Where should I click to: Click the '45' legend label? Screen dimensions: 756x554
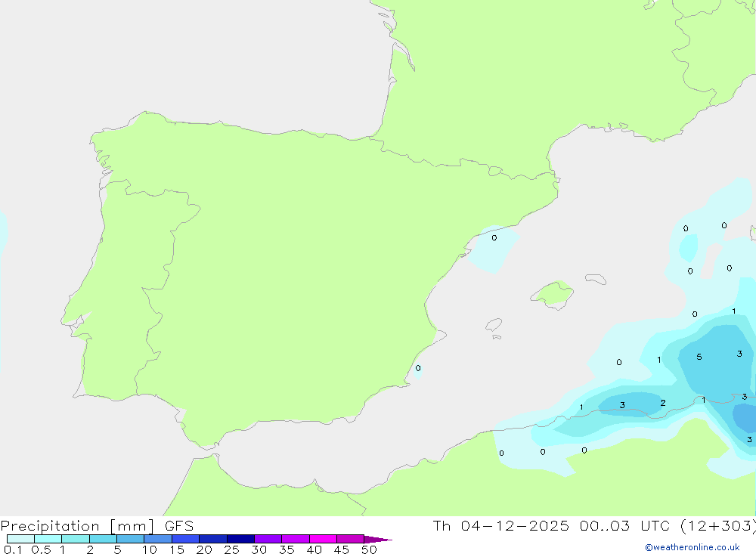pos(342,549)
